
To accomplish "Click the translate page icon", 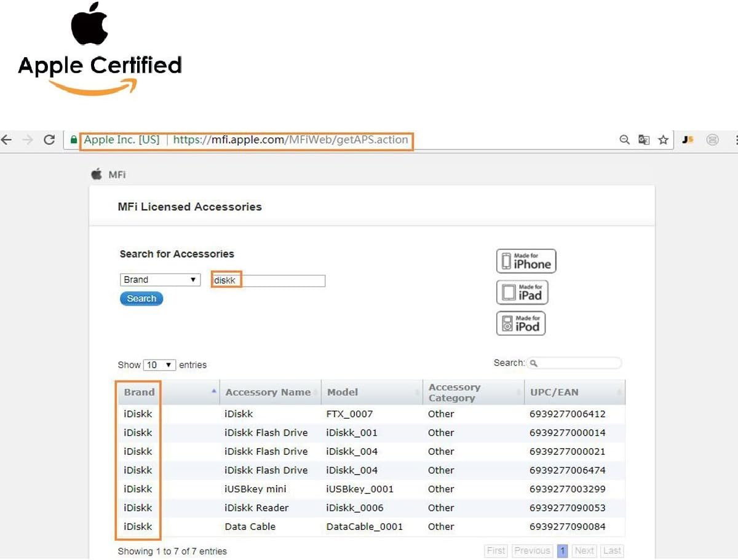I will 644,140.
